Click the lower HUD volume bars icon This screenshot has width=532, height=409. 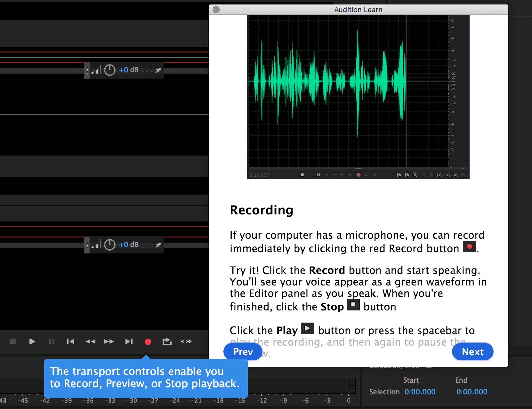coord(96,245)
